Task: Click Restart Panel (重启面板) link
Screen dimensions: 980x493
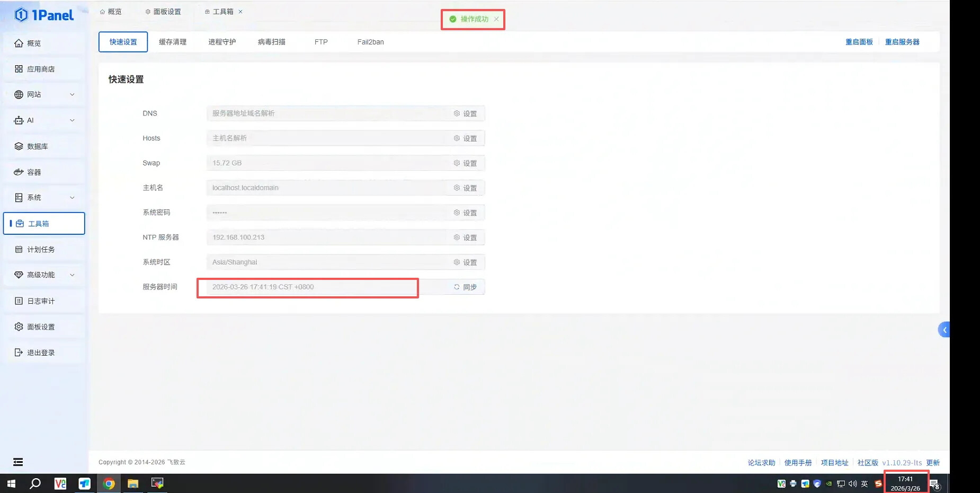Action: tap(859, 42)
